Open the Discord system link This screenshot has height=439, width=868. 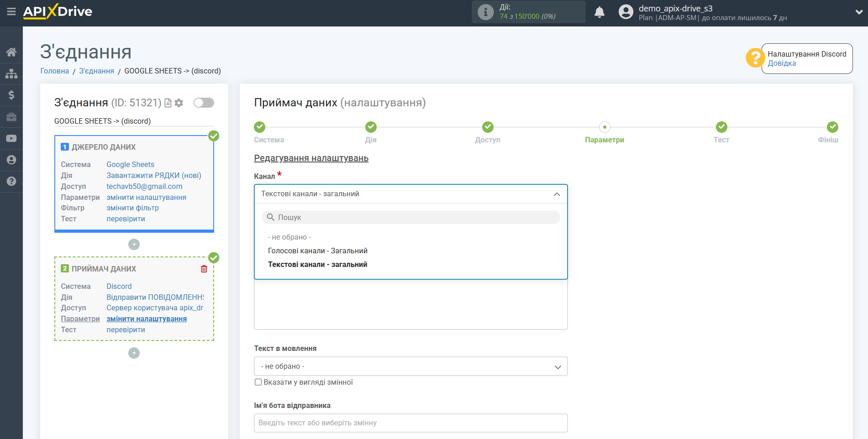pos(119,286)
